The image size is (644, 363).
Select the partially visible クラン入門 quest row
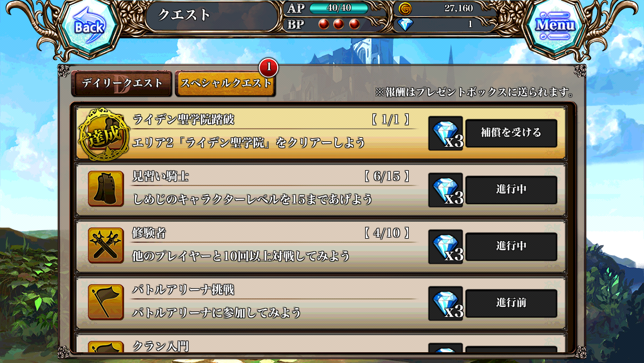click(x=320, y=344)
